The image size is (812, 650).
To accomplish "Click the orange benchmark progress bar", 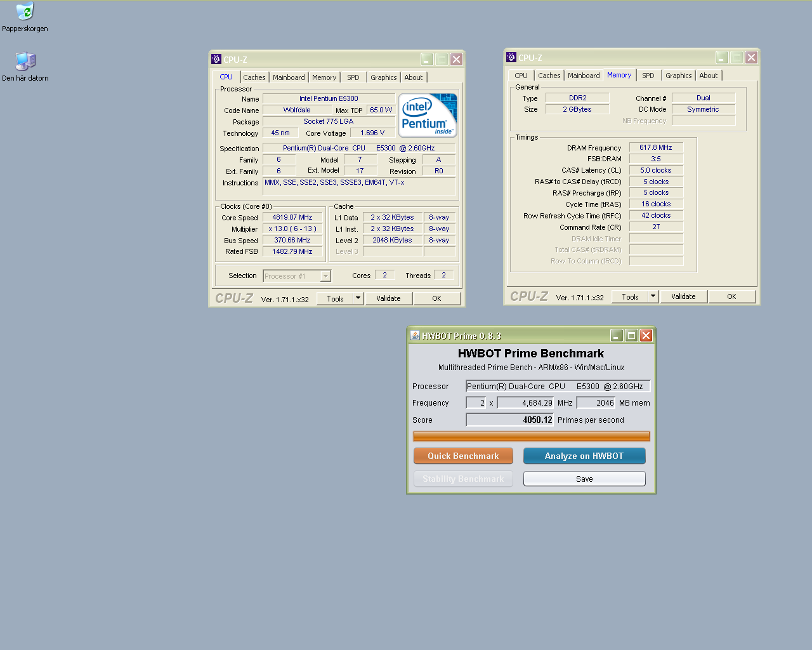I will pyautogui.click(x=531, y=436).
